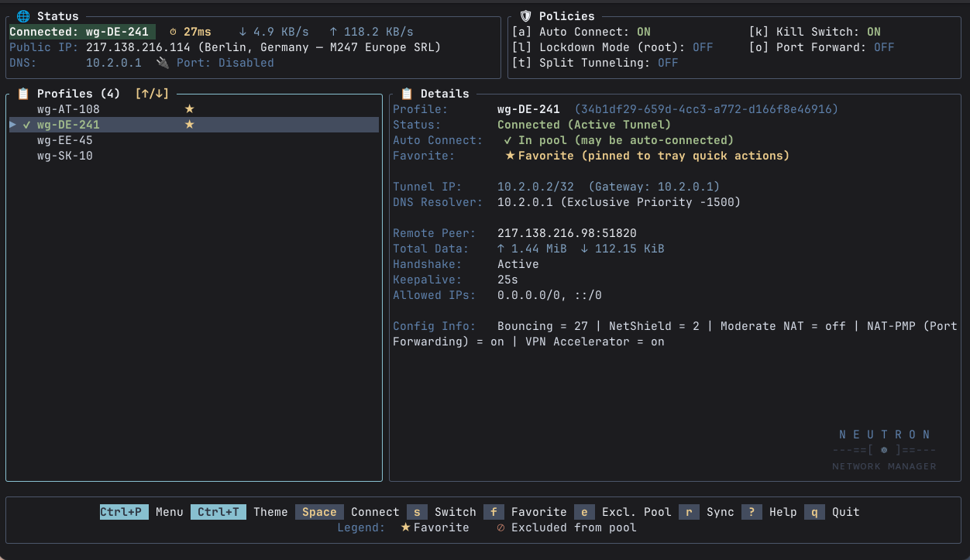Click the e key for Excl. Pool

coord(584,512)
